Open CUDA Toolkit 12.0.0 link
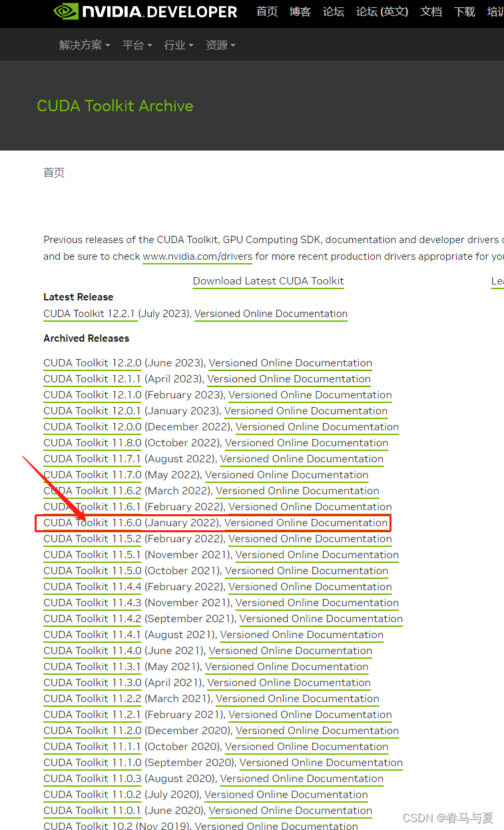Image resolution: width=504 pixels, height=830 pixels. [x=93, y=427]
